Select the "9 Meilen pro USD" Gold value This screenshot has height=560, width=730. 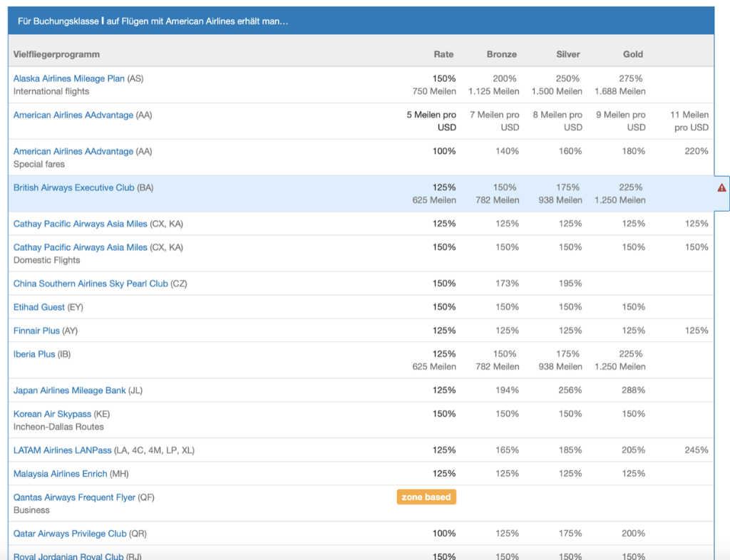click(621, 121)
